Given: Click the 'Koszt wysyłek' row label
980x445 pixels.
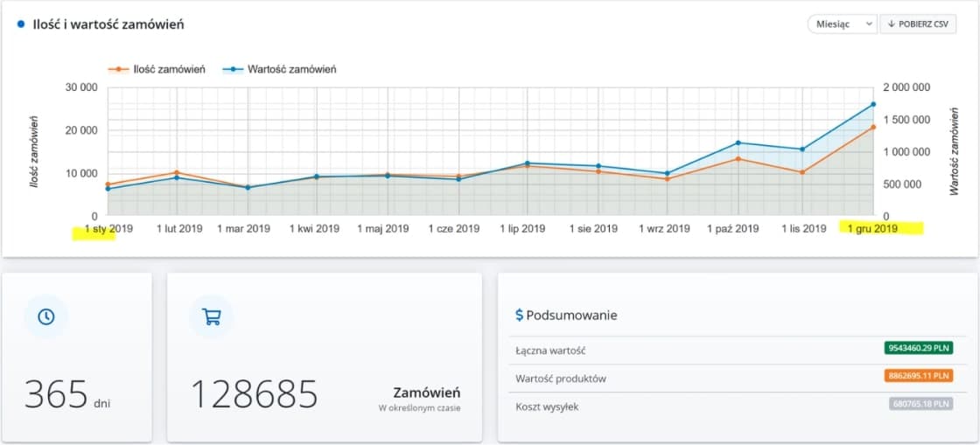Looking at the screenshot, I should (547, 407).
